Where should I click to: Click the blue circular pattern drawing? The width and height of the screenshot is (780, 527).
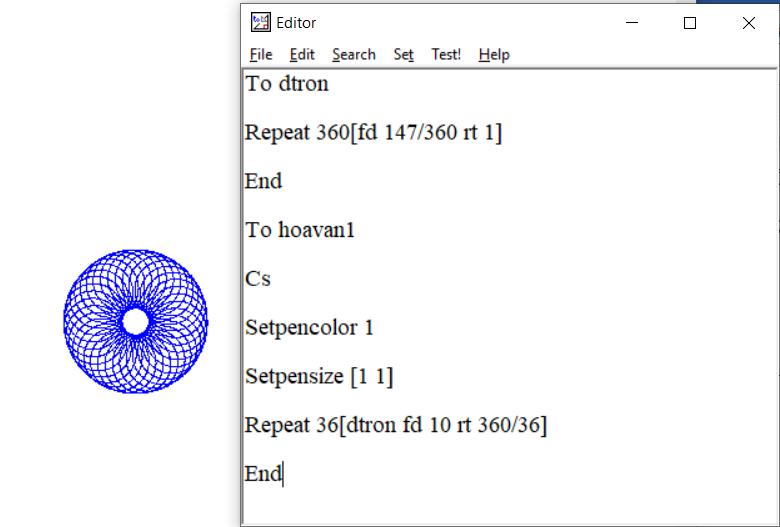tap(135, 321)
